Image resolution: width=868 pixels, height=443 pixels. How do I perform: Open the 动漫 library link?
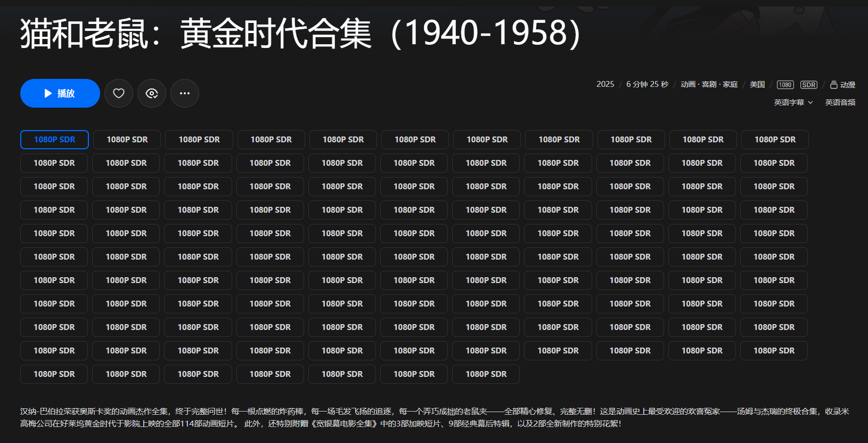(843, 85)
